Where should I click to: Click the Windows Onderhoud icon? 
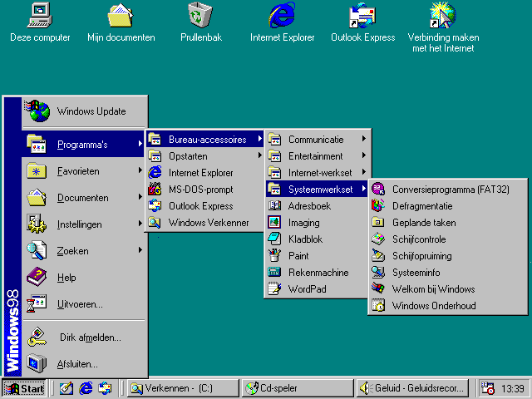[x=378, y=305]
